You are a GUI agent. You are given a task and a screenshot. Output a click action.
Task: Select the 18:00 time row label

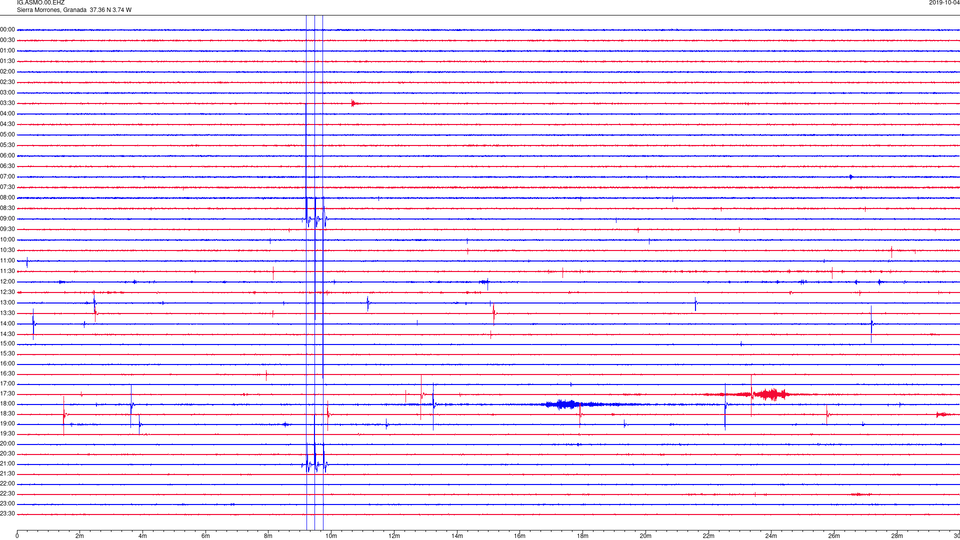pyautogui.click(x=7, y=403)
